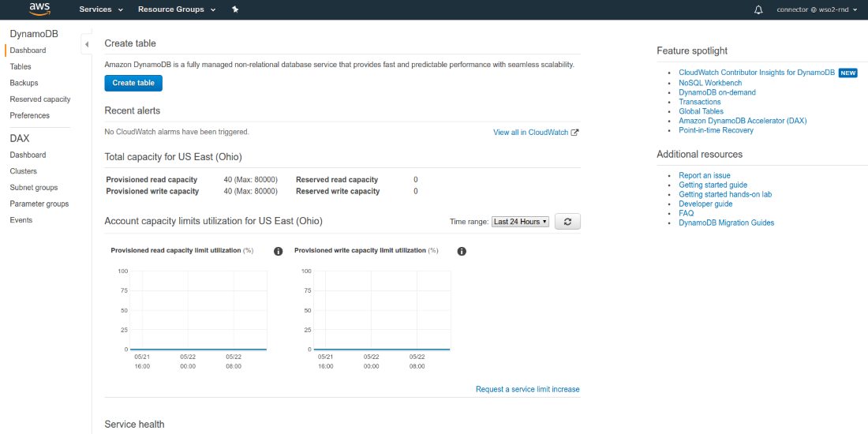Click the Create table button
Screen dimensions: 868x434
[133, 83]
